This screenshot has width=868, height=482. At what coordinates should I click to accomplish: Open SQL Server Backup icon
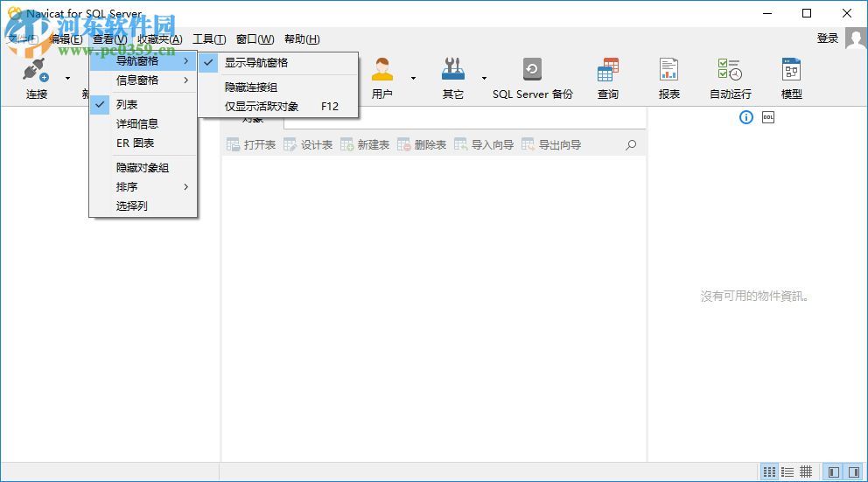tap(532, 69)
